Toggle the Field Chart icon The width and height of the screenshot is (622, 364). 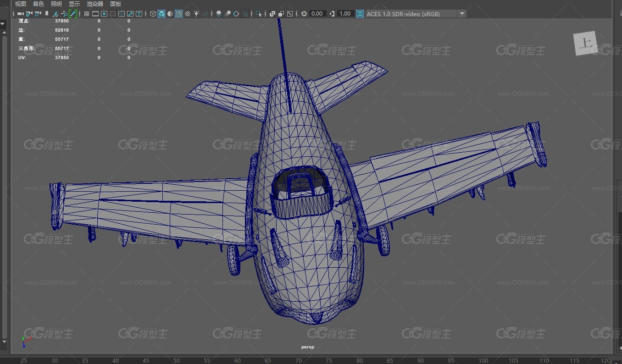point(122,14)
